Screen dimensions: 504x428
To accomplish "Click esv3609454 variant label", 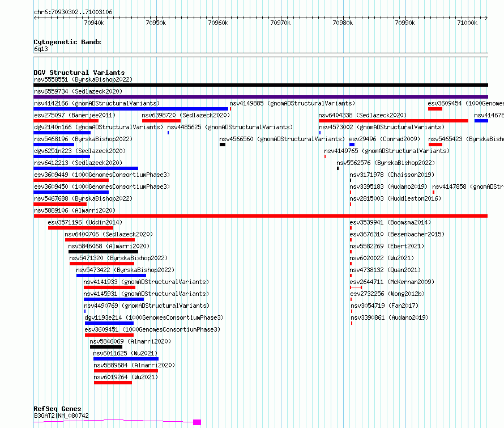I will pyautogui.click(x=465, y=103).
